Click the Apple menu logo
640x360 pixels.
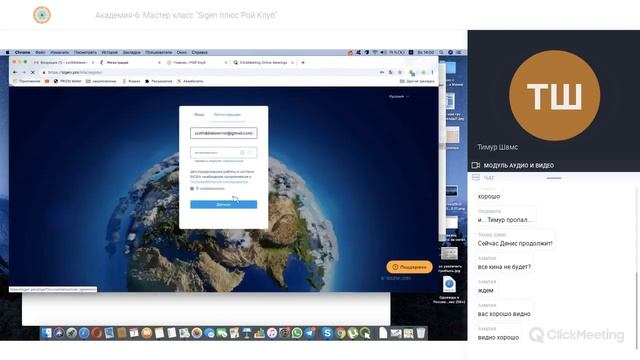pyautogui.click(x=7, y=52)
